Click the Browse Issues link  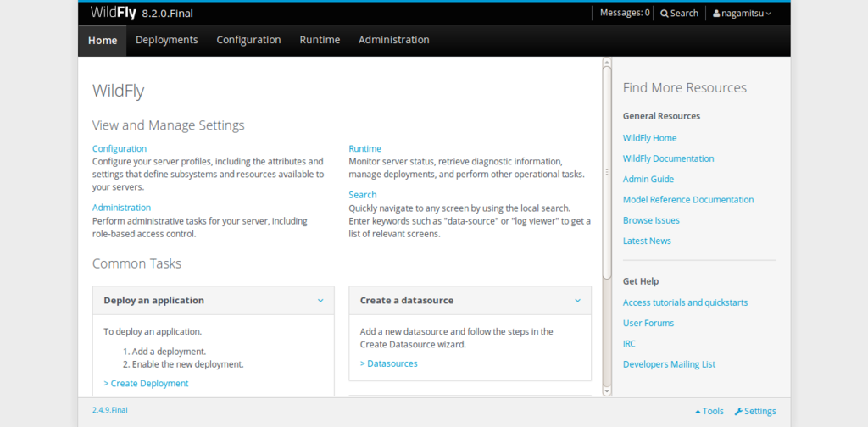click(x=651, y=220)
